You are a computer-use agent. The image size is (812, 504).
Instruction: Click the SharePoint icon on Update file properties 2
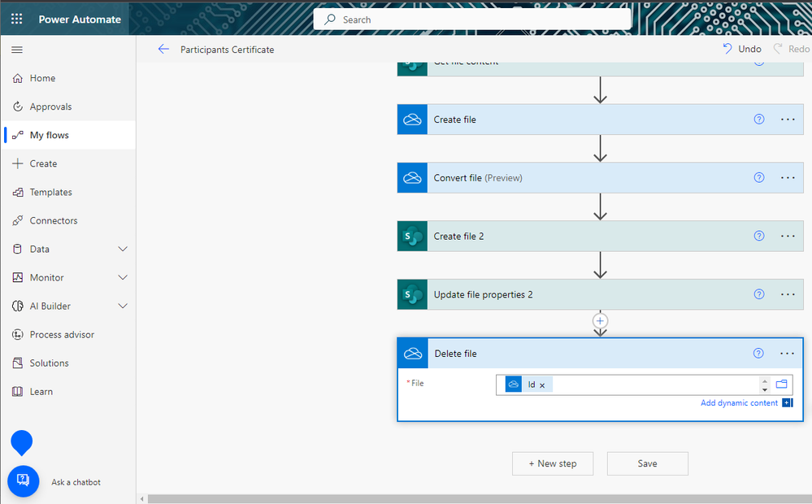[412, 294]
